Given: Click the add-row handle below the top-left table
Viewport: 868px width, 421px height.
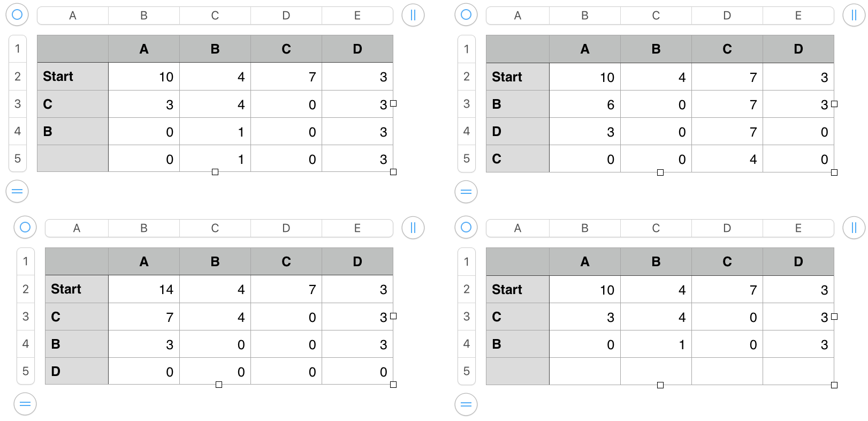Looking at the screenshot, I should coord(17,191).
